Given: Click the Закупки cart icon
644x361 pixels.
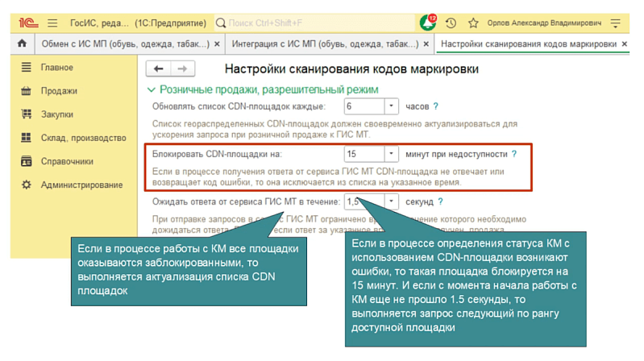Looking at the screenshot, I should tap(27, 114).
